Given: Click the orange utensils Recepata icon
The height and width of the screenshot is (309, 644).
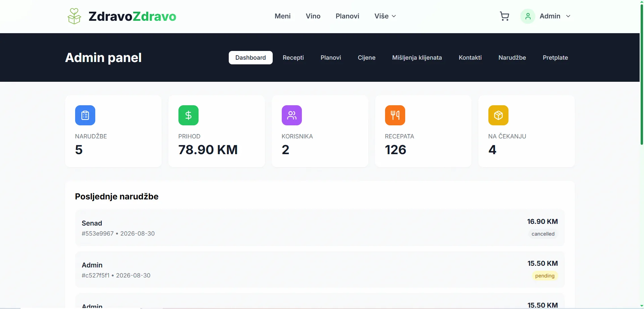Looking at the screenshot, I should click(x=395, y=115).
